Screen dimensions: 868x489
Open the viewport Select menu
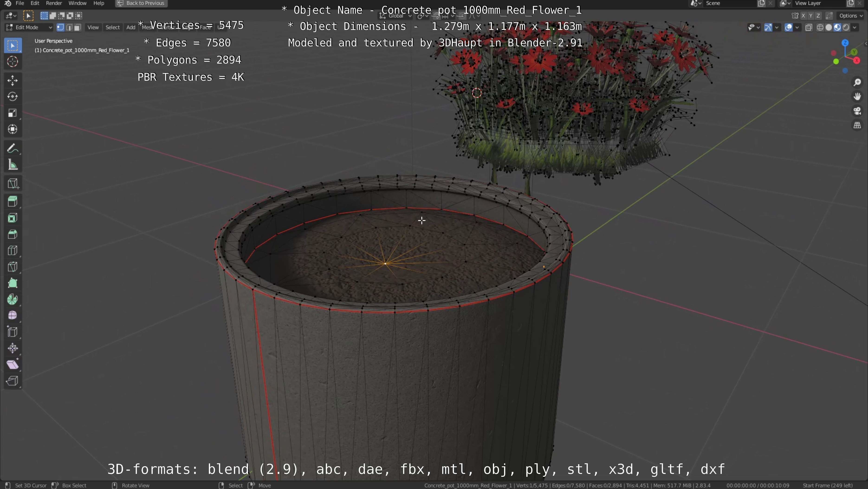[x=113, y=28]
